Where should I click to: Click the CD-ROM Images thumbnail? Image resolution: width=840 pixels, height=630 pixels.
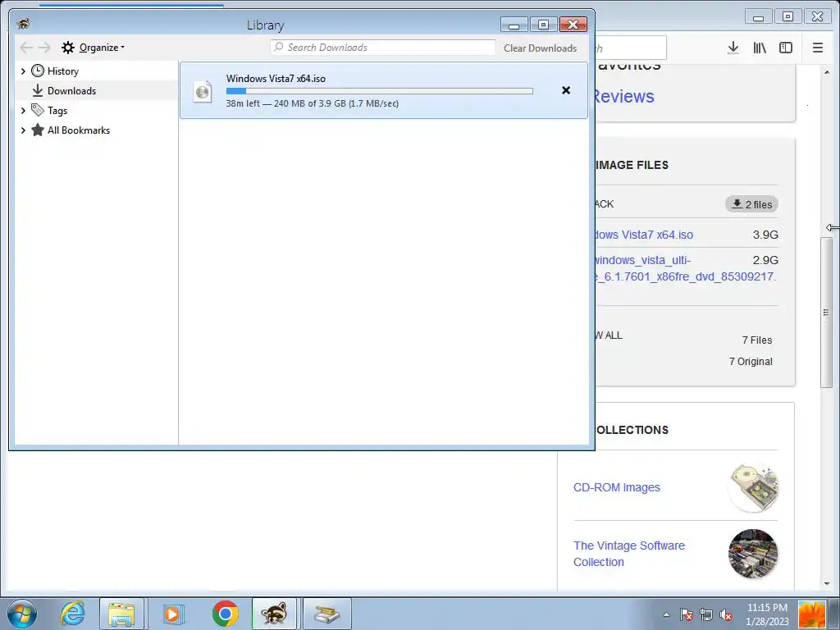753,488
